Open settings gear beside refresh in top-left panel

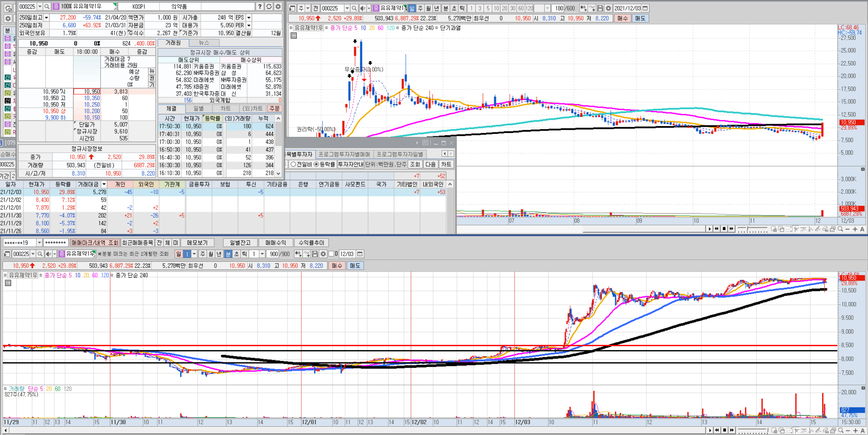pos(278,7)
